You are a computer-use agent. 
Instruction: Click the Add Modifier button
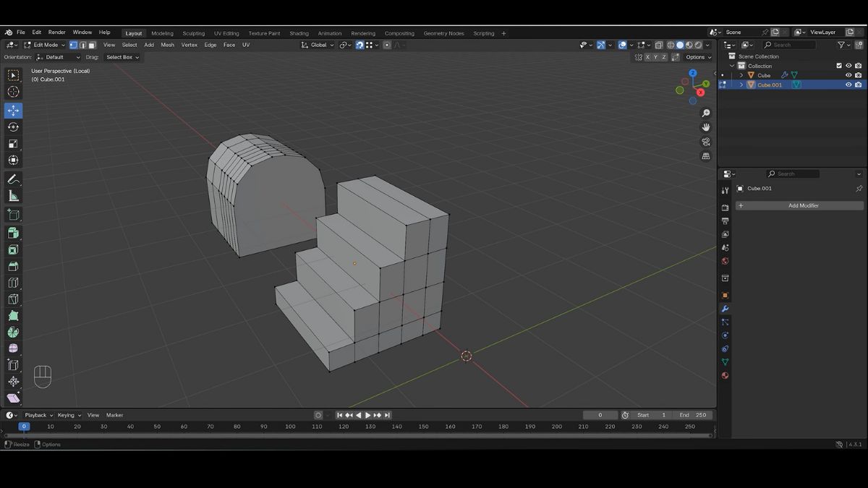pyautogui.click(x=799, y=205)
